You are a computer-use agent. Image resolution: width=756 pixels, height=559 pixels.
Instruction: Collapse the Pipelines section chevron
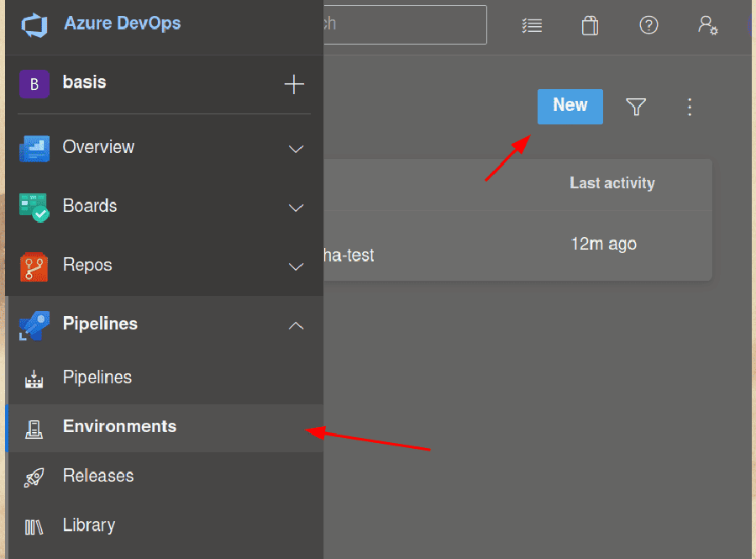[296, 326]
